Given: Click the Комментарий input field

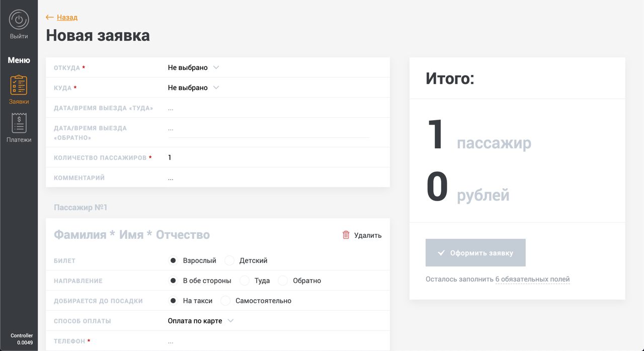Looking at the screenshot, I should 267,178.
